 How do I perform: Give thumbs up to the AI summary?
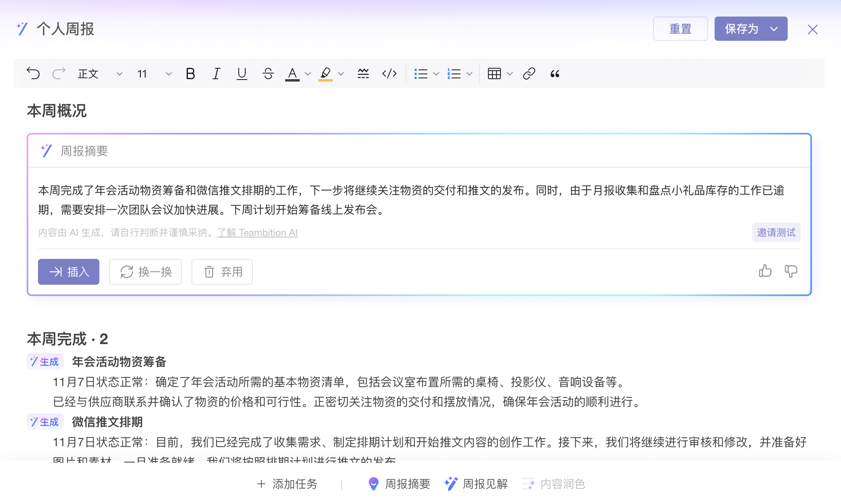pos(765,271)
